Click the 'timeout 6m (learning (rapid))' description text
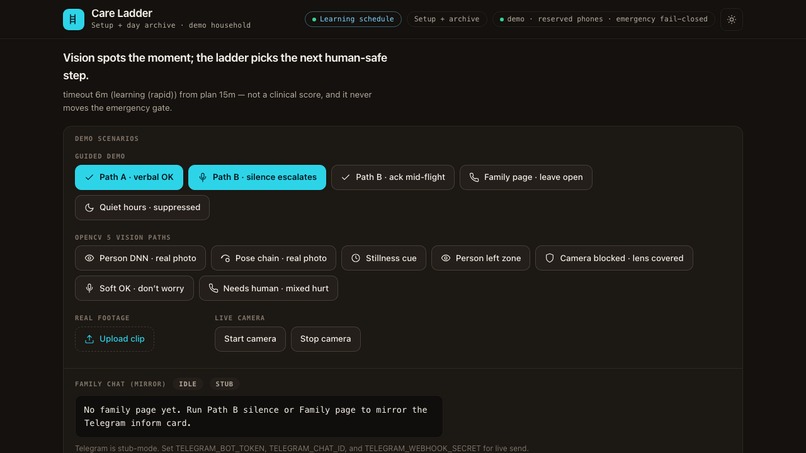 [x=217, y=101]
